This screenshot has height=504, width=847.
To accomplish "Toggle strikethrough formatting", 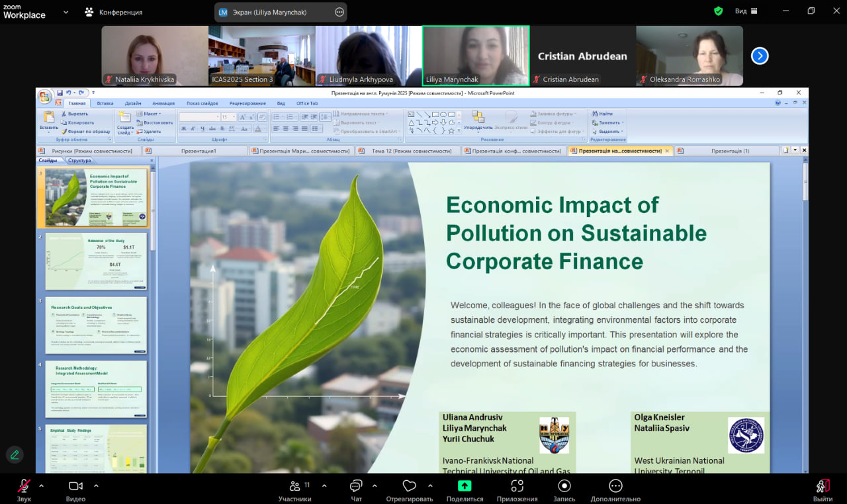I will (x=211, y=128).
